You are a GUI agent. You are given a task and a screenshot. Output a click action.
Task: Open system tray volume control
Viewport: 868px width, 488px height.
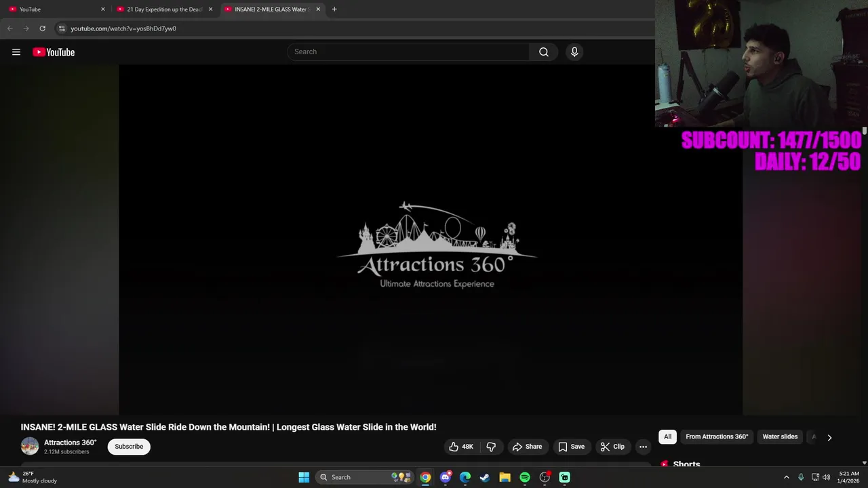click(x=827, y=477)
